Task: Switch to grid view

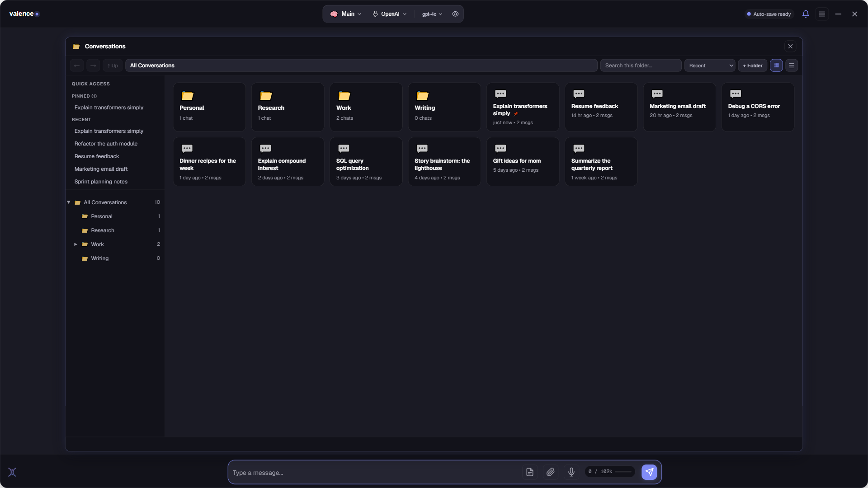Action: pyautogui.click(x=776, y=66)
